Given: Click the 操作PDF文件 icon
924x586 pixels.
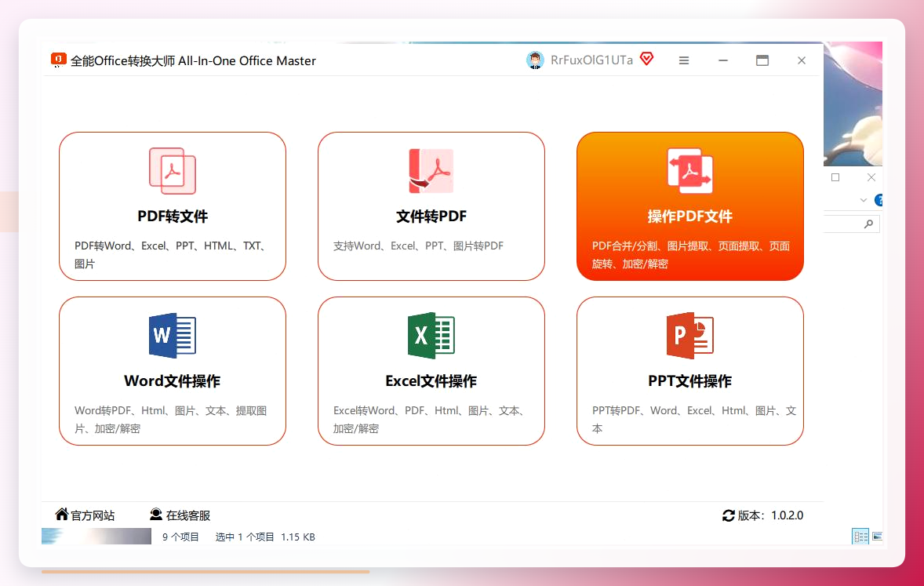Looking at the screenshot, I should click(690, 171).
